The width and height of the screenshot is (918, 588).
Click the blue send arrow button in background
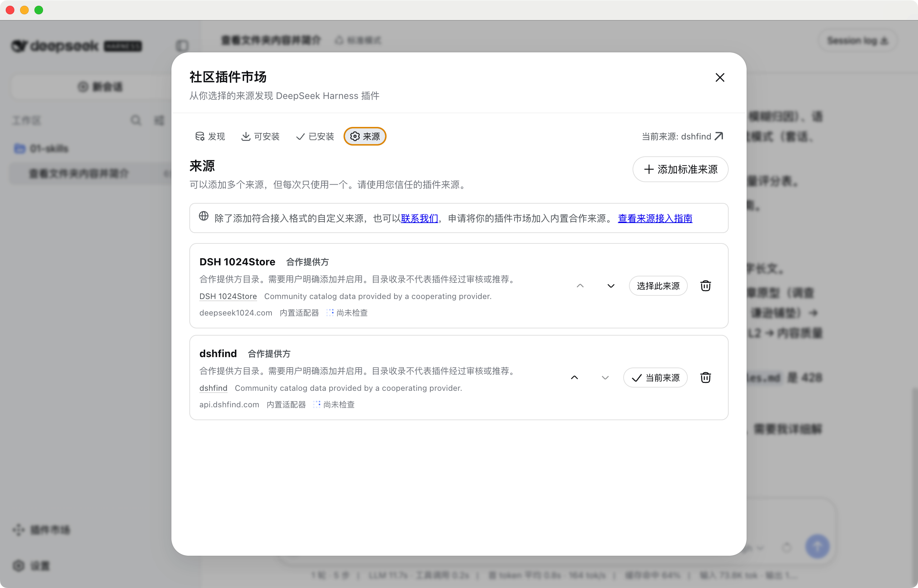click(817, 546)
